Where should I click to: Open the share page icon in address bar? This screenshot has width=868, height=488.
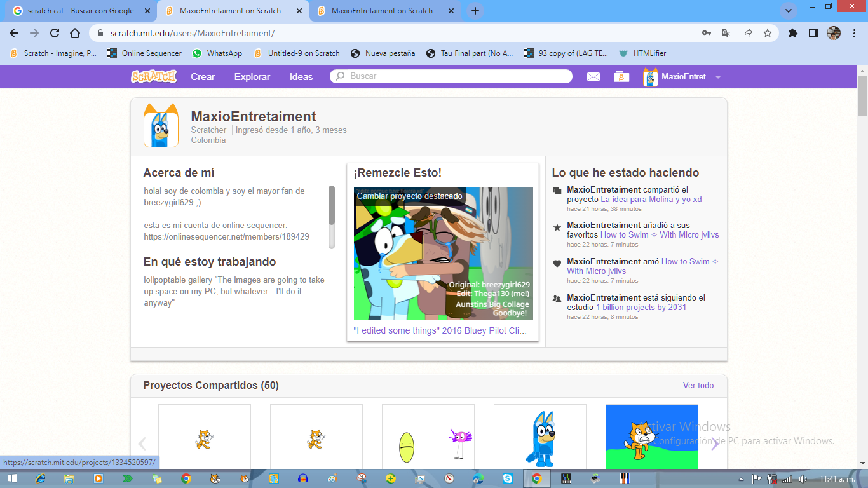(x=747, y=33)
